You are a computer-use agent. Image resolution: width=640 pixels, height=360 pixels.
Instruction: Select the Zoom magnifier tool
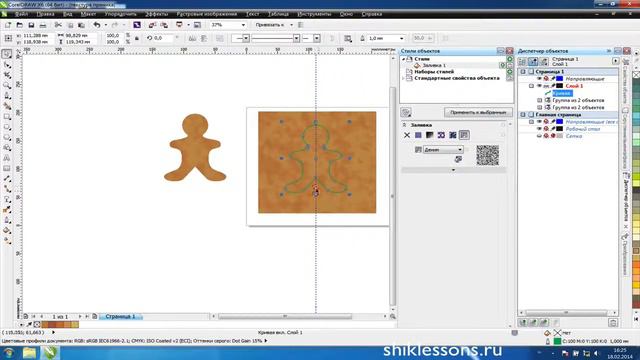click(7, 85)
